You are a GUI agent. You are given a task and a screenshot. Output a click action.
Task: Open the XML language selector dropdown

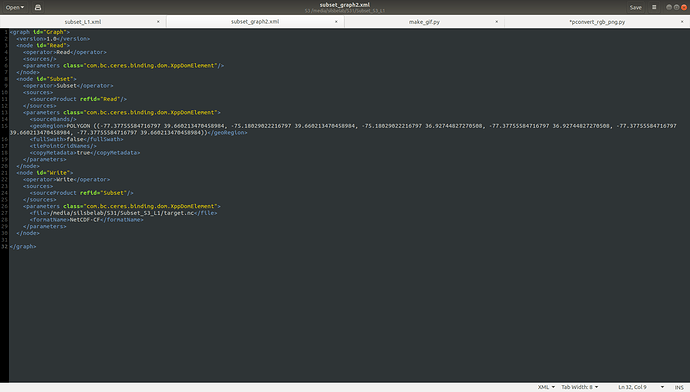pos(546,387)
